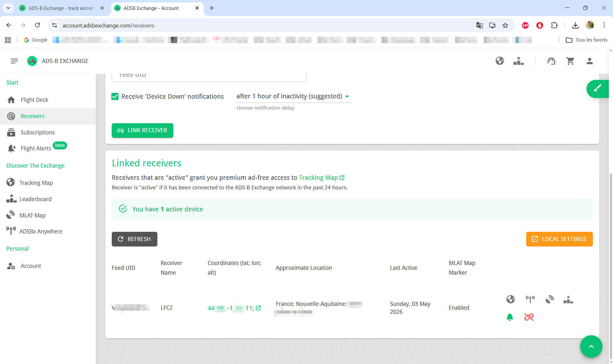Toggle 'Device Down' notifications checkbox
613x364 pixels.
[x=115, y=96]
